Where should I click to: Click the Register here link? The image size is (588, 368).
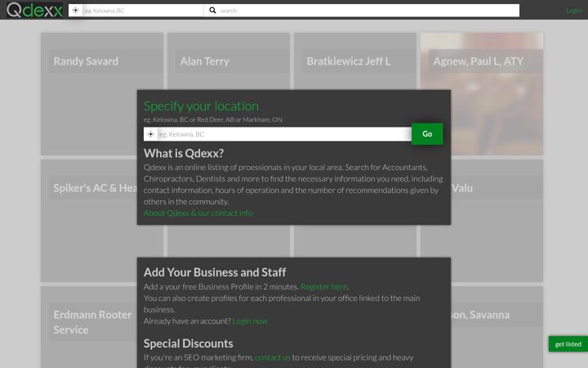(x=324, y=286)
